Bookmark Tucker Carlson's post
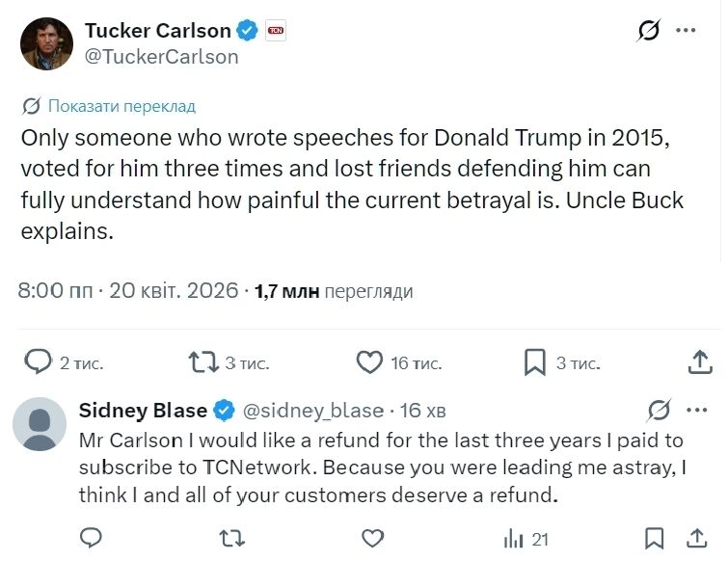The width and height of the screenshot is (728, 561). [535, 362]
